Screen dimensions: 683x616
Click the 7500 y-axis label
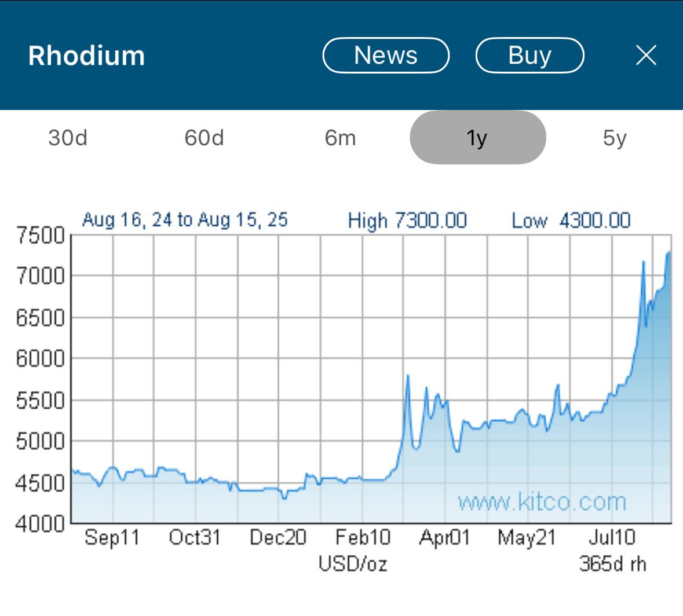(x=41, y=236)
